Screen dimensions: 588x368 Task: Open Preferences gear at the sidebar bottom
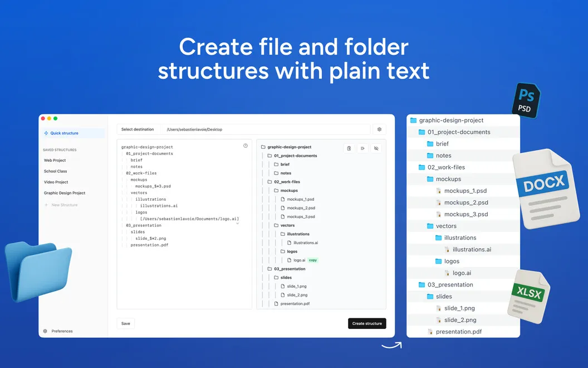click(x=45, y=331)
